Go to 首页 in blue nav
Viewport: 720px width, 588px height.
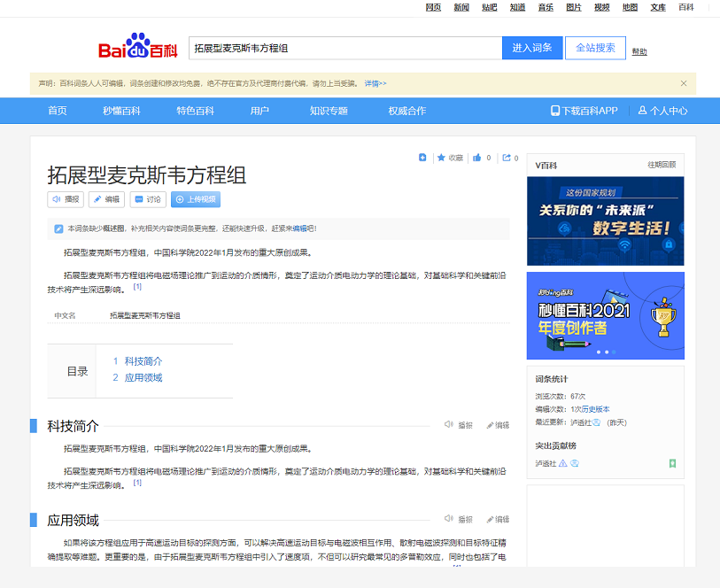click(58, 111)
